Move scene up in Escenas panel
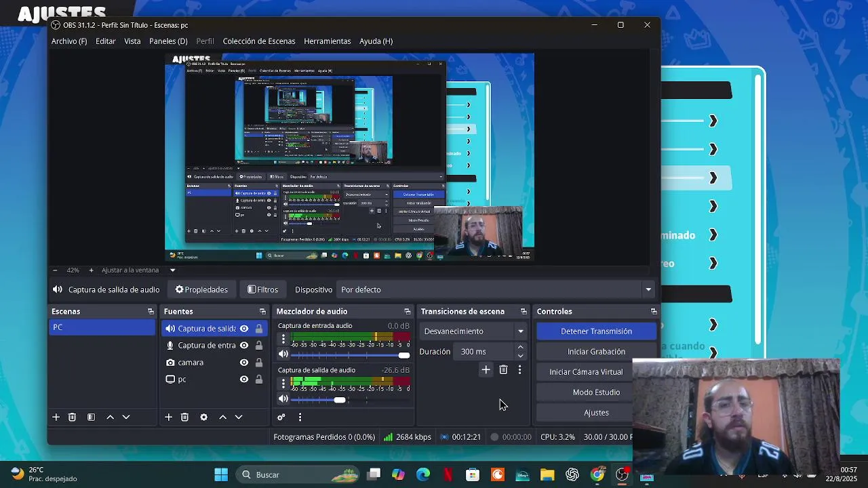Image resolution: width=868 pixels, height=488 pixels. 110,418
